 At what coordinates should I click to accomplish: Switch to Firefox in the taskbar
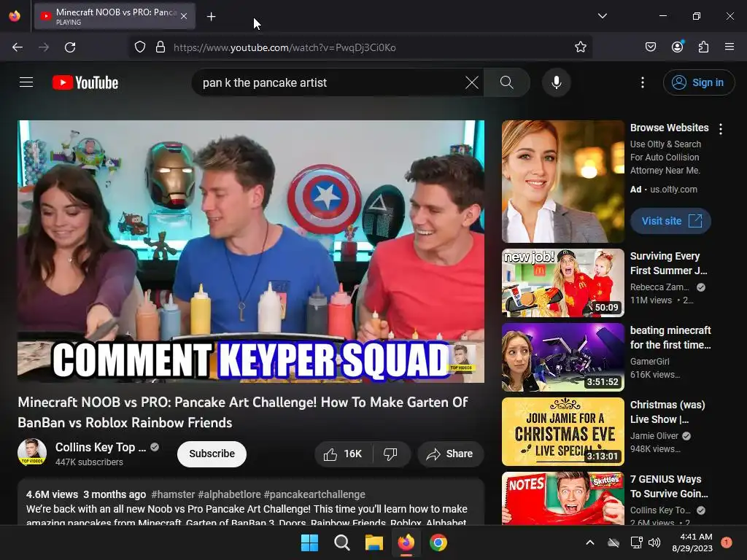(406, 542)
